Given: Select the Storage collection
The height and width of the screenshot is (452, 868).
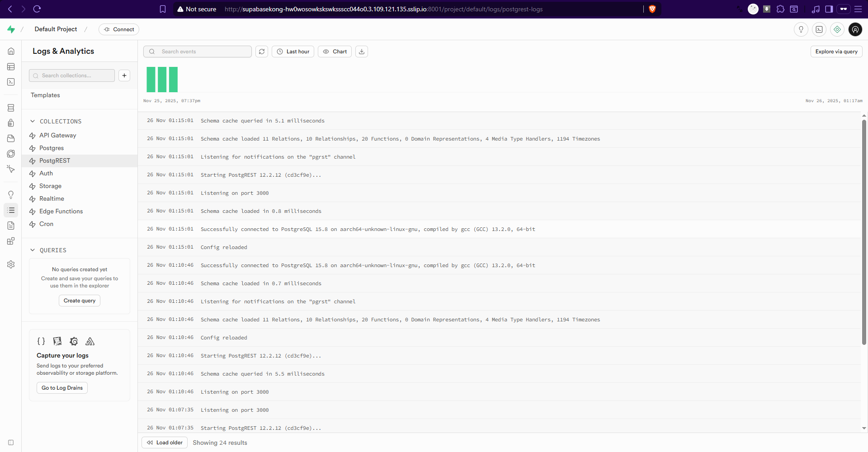Looking at the screenshot, I should pyautogui.click(x=80, y=186).
